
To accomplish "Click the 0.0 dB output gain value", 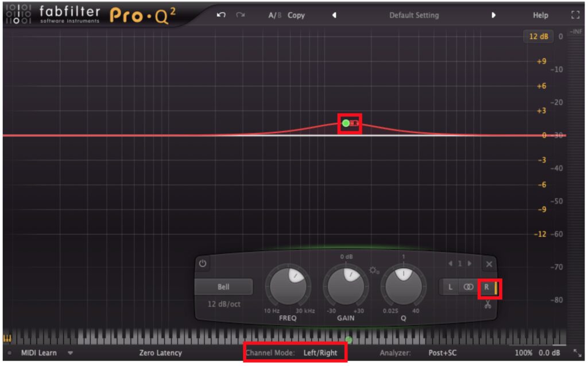I will tap(550, 353).
